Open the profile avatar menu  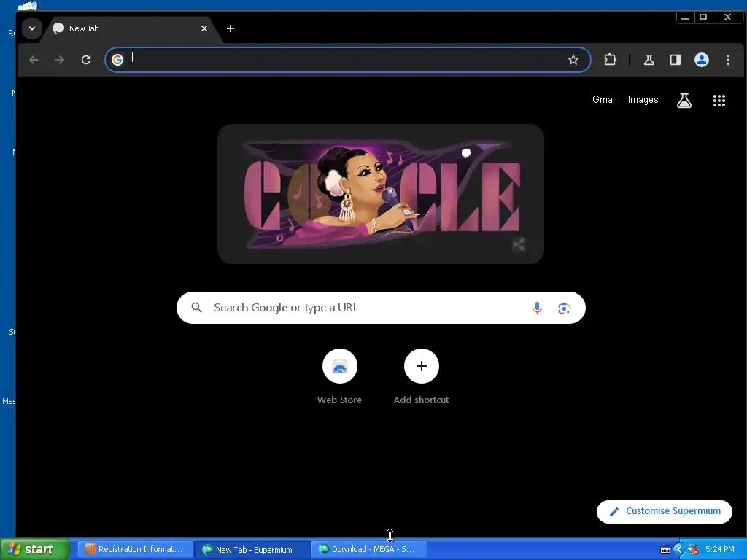[x=702, y=60]
